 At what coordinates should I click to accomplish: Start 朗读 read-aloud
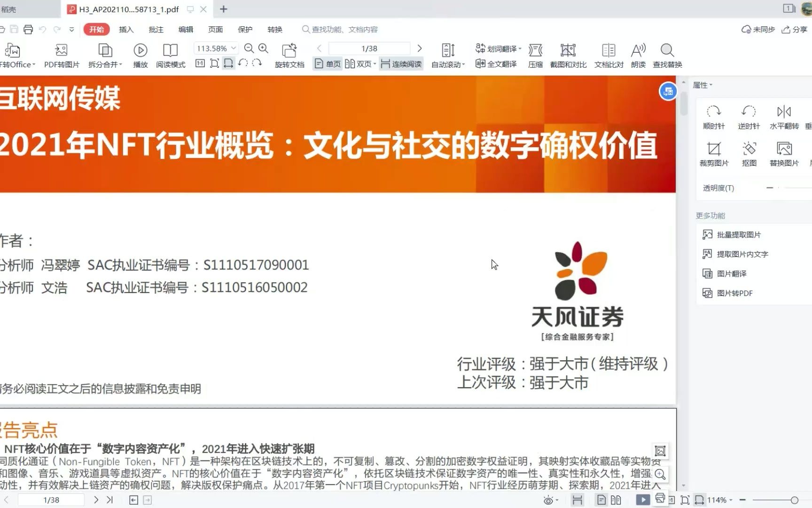tap(638, 54)
